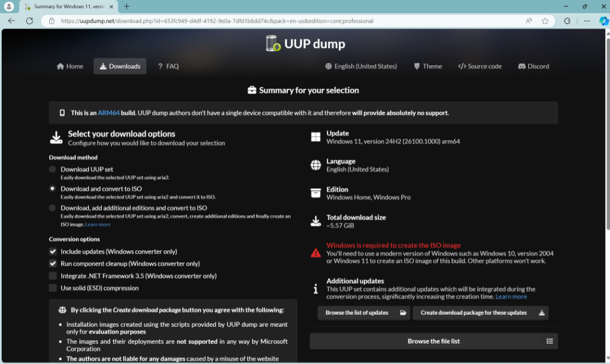Add page to favorites star icon
Screen dimensions: 610x364
pyautogui.click(x=545, y=21)
